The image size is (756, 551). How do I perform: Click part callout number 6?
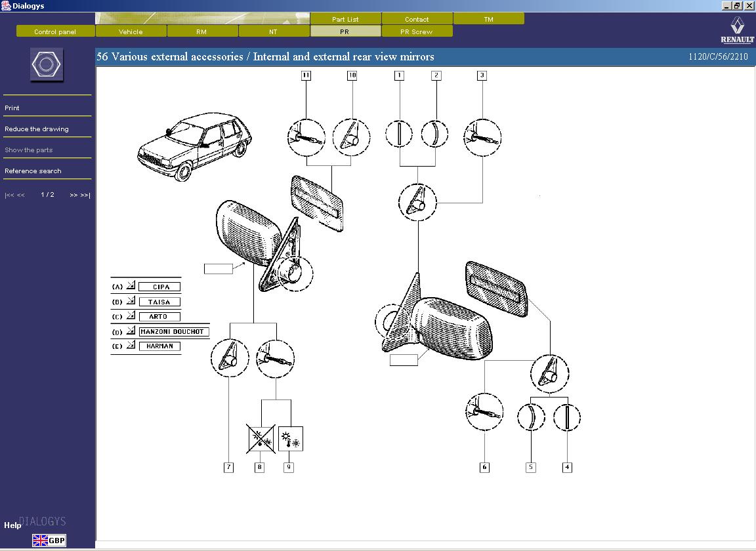(x=484, y=467)
